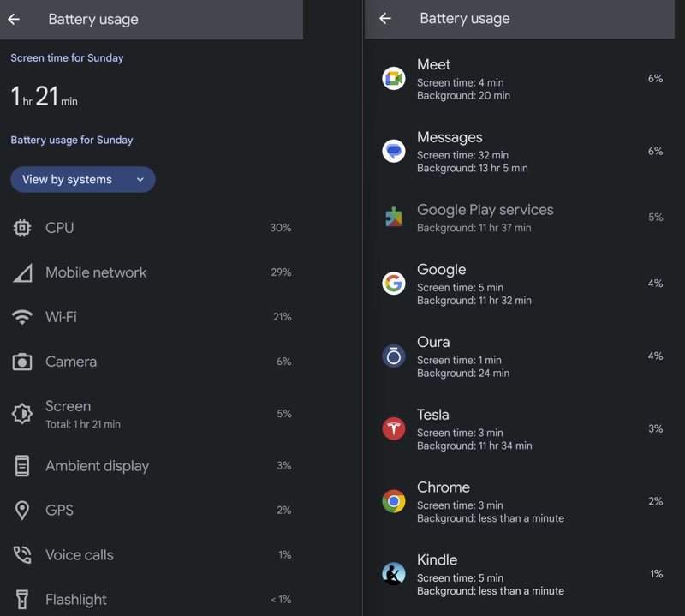This screenshot has height=616, width=685.
Task: Tap Chrome's 2% battery value
Action: 655,501
